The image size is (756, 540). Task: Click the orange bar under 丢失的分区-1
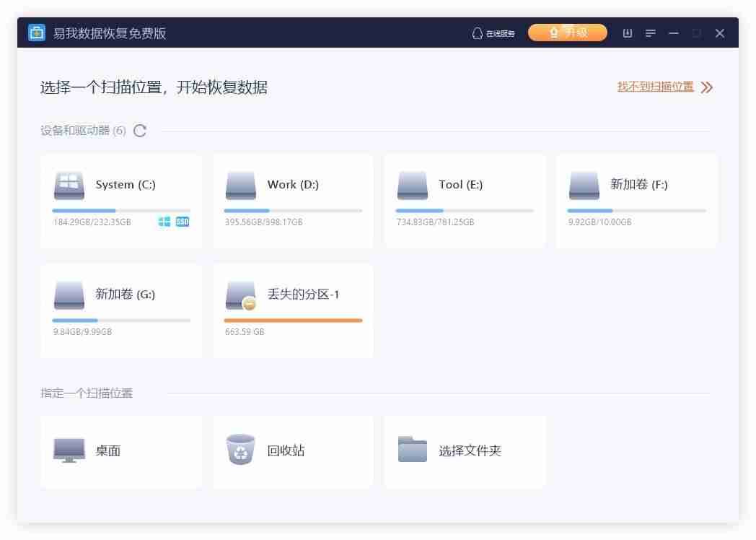pos(293,321)
